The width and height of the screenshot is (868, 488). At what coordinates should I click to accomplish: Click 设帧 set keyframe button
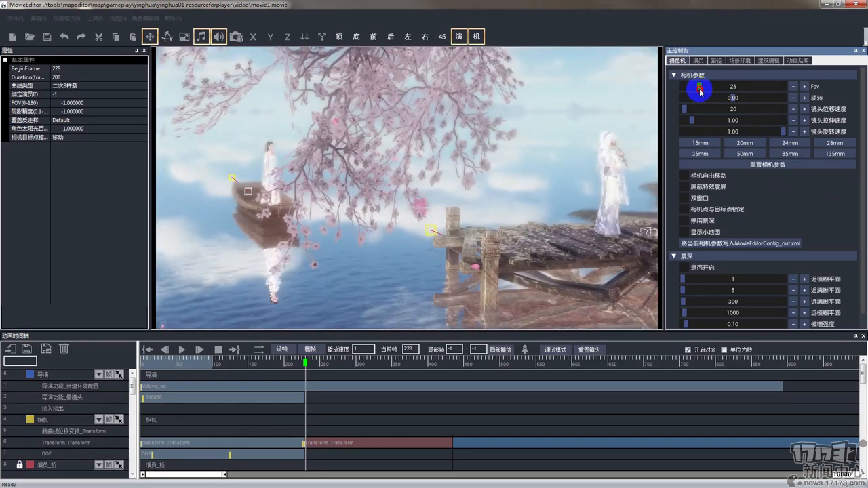point(282,350)
